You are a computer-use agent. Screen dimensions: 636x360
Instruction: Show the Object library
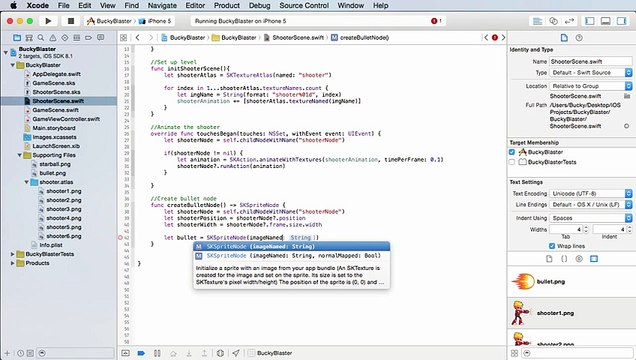point(579,259)
